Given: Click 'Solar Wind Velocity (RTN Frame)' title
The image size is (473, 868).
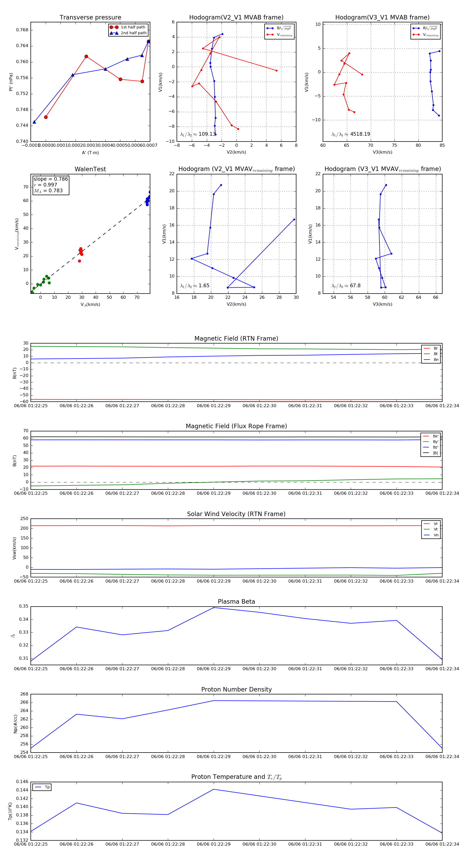Looking at the screenshot, I should coord(236,514).
